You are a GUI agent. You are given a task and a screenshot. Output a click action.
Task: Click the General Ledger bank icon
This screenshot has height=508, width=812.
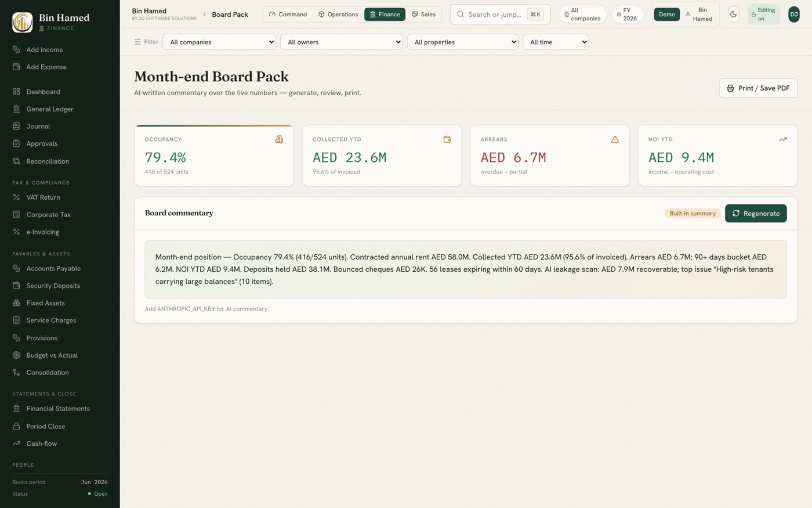coord(16,109)
